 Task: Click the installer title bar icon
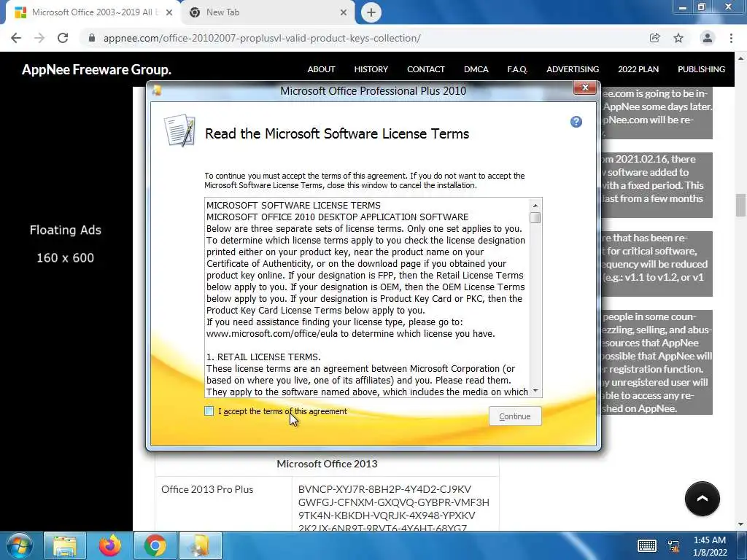point(157,90)
